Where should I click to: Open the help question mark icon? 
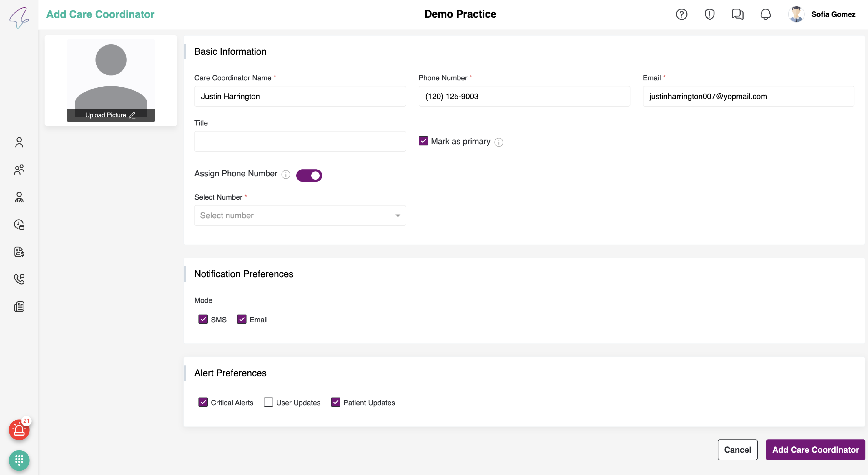[x=681, y=14]
